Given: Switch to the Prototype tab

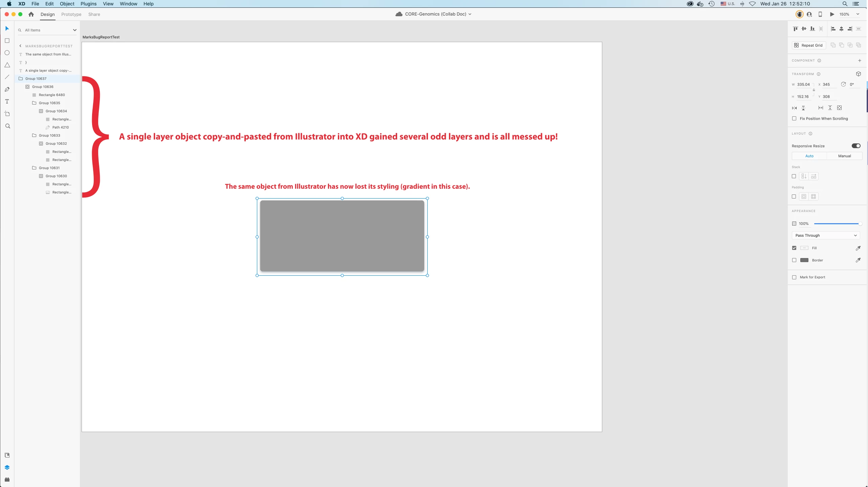Looking at the screenshot, I should [x=71, y=14].
